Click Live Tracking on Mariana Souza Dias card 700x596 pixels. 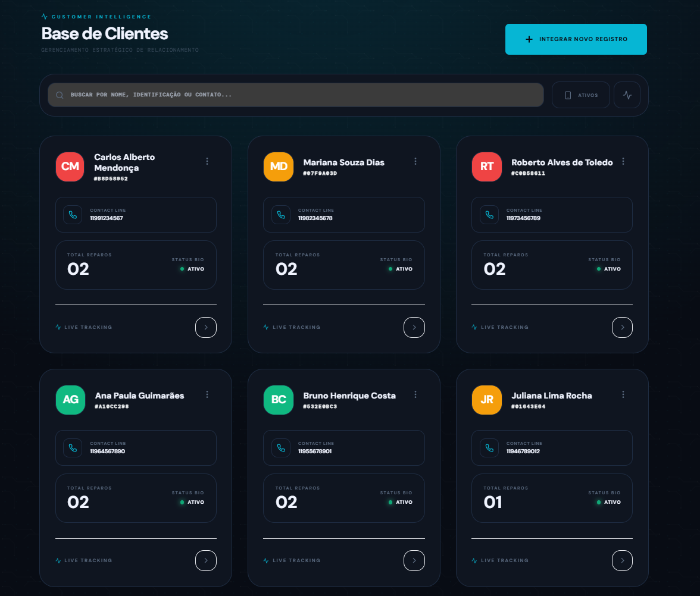click(x=292, y=327)
